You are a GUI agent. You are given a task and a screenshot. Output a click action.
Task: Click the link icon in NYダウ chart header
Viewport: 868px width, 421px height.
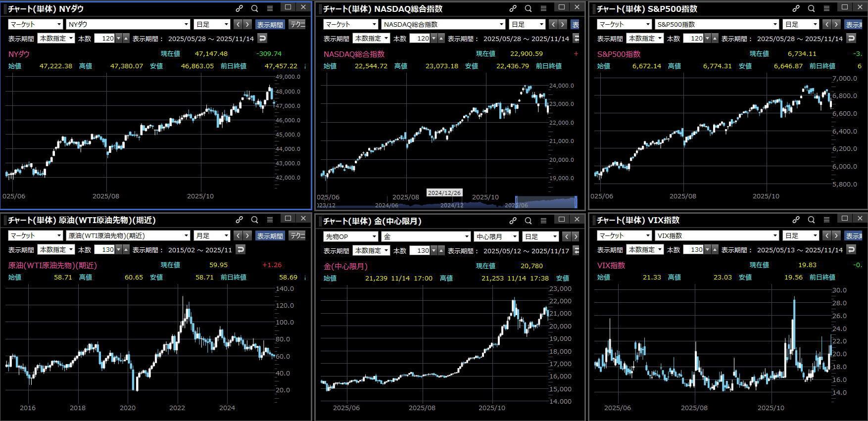[239, 8]
